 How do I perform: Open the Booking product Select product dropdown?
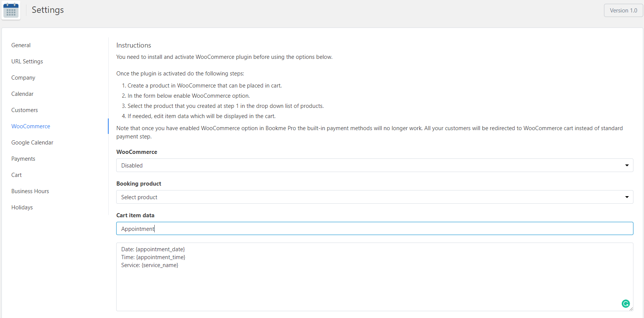tap(375, 197)
